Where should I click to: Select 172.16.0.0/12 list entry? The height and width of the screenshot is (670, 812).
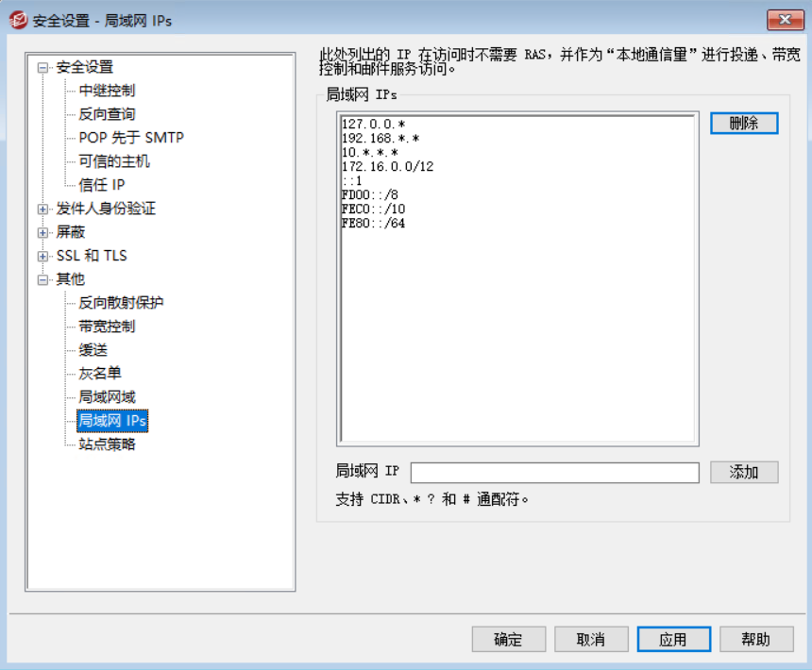(x=387, y=167)
